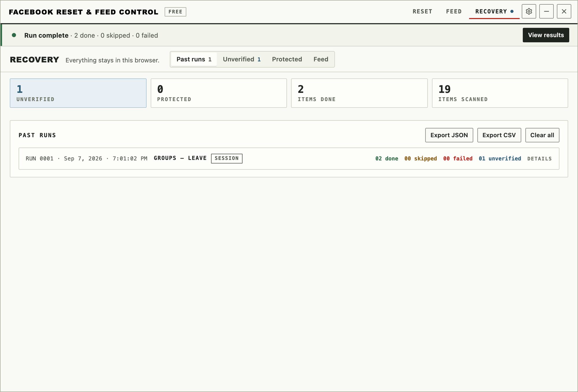The height and width of the screenshot is (392, 578).
Task: Switch to the FEED top tab
Action: 454,12
